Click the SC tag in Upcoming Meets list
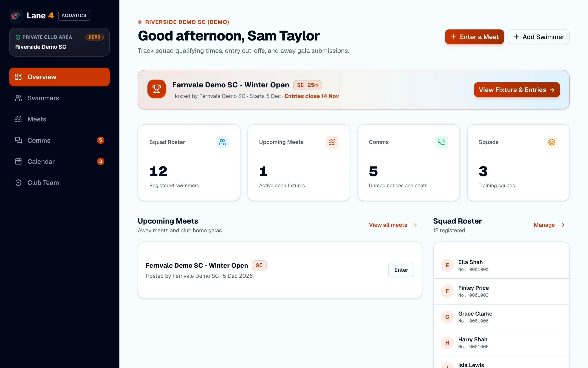 click(x=259, y=265)
